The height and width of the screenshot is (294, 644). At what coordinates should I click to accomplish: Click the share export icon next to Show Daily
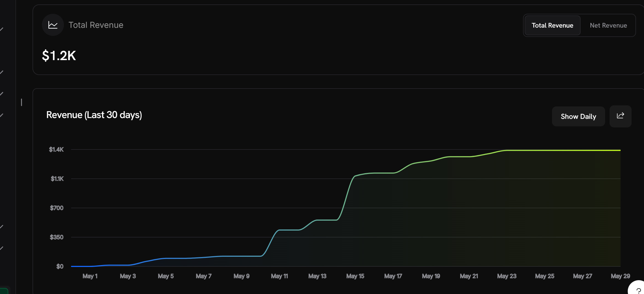[620, 116]
